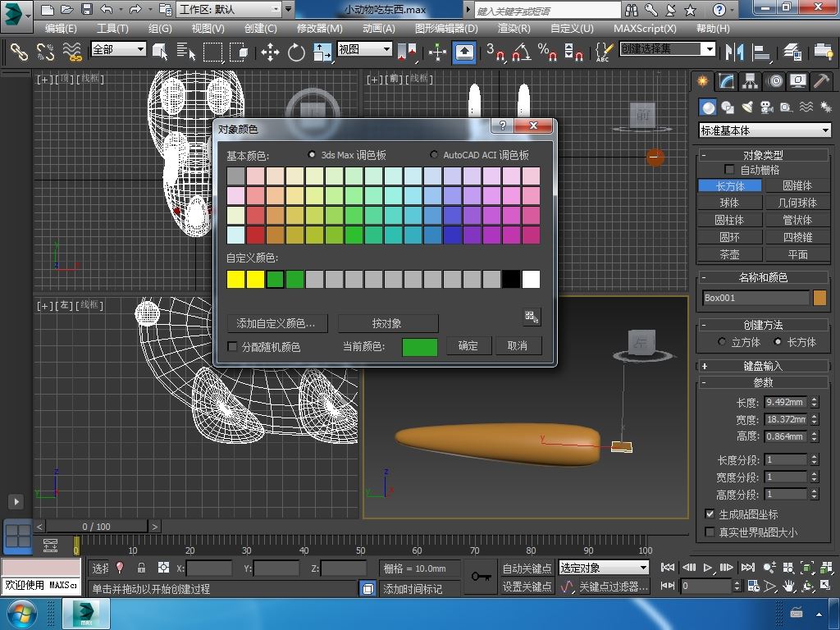Jump to the start frame
This screenshot has width=840, height=630.
668,568
